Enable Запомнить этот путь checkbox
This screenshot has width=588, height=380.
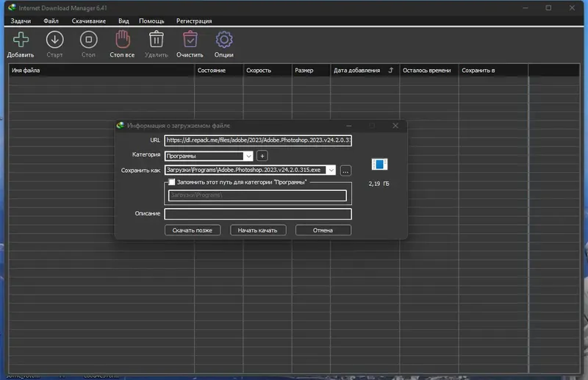(x=172, y=182)
